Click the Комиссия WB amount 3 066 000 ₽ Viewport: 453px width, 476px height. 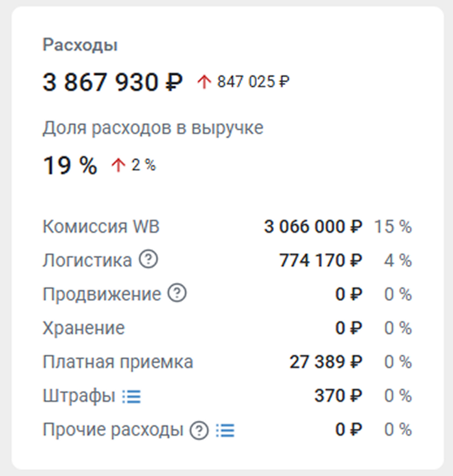click(x=313, y=226)
